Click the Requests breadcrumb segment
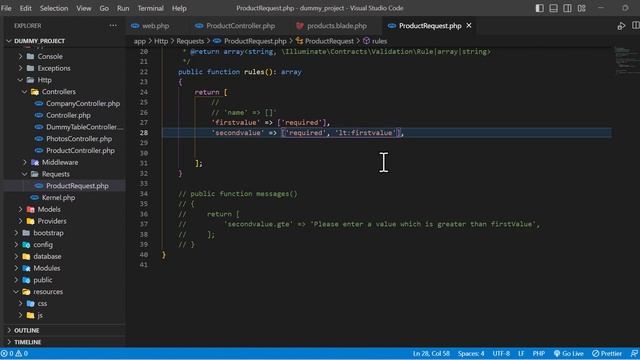The height and width of the screenshot is (360, 640). [190, 41]
